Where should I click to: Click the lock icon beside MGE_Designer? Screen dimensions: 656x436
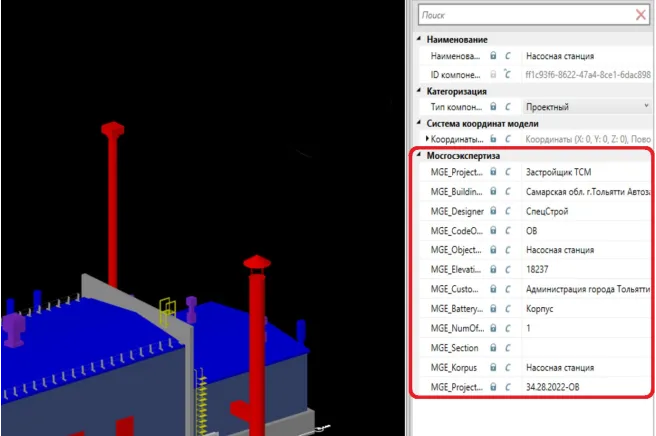click(x=494, y=211)
